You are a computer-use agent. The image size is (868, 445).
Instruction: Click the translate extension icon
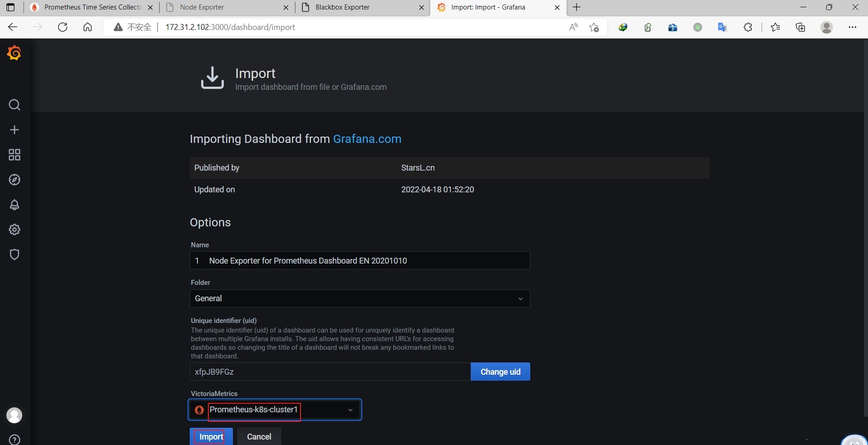[x=722, y=27]
